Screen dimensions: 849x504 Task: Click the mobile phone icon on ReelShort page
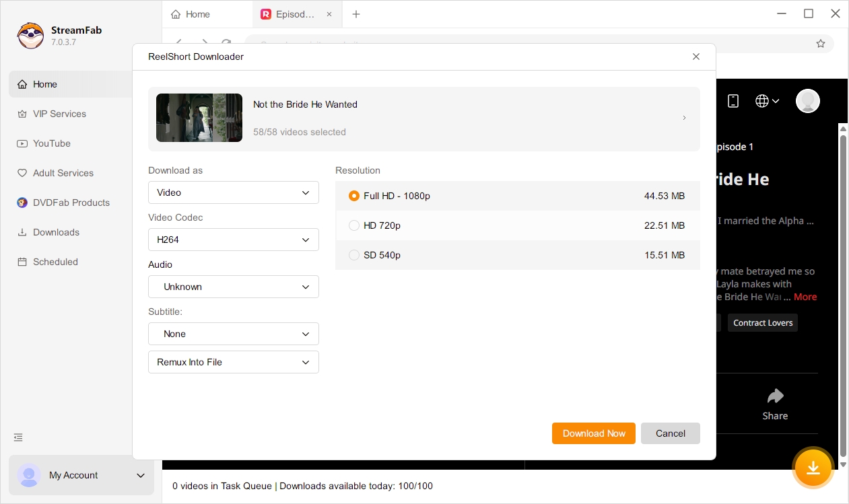coord(733,101)
